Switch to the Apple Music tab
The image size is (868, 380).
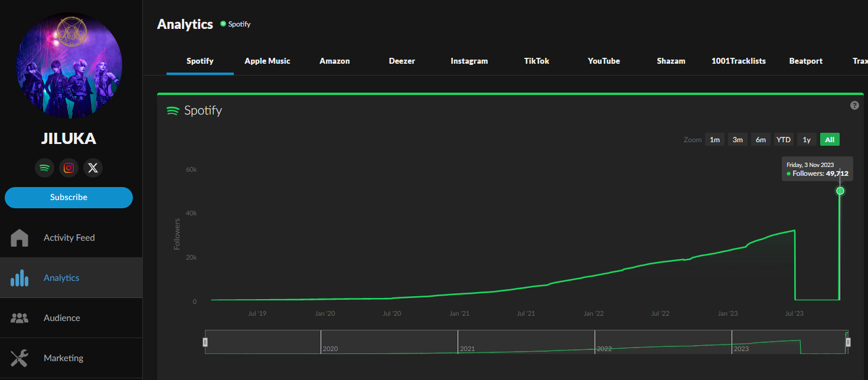[x=267, y=61]
